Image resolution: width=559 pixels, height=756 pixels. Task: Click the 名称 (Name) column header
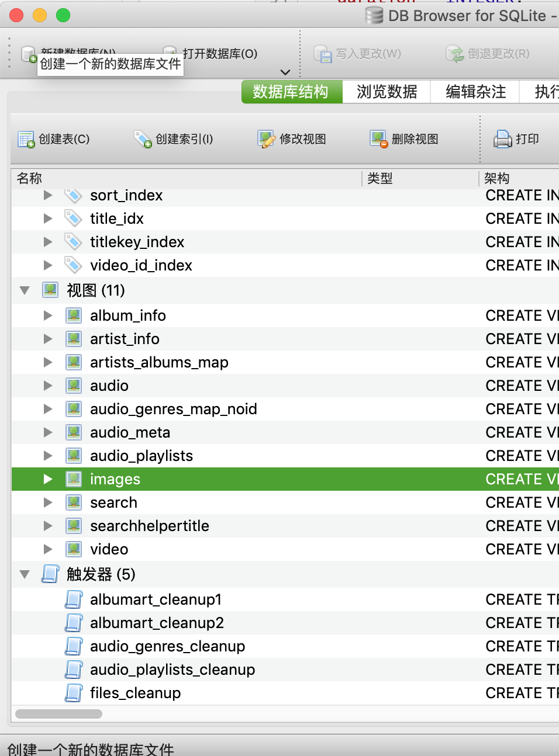(x=29, y=178)
